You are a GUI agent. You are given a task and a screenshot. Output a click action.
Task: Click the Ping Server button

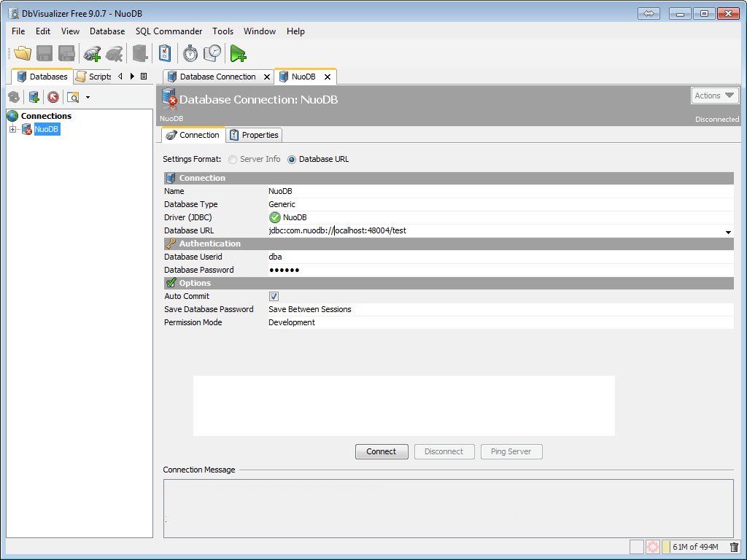click(x=511, y=451)
